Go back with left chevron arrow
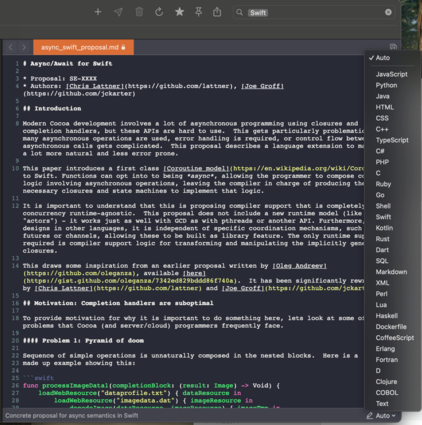The width and height of the screenshot is (422, 425). click(x=11, y=47)
